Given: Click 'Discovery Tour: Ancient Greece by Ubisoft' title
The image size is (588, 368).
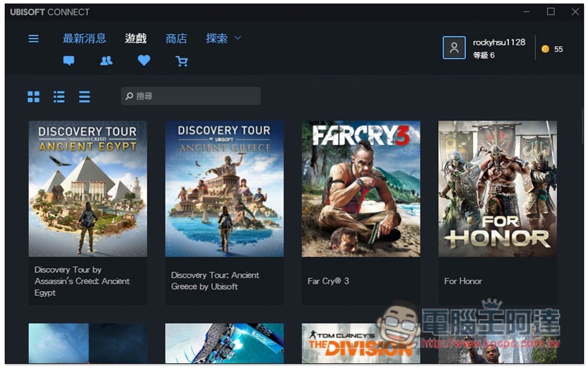Looking at the screenshot, I should (x=215, y=280).
